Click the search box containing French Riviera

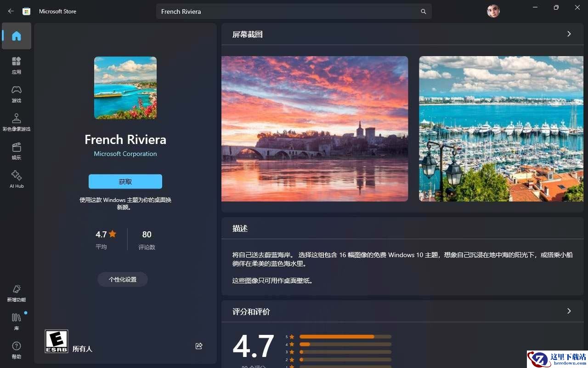294,11
